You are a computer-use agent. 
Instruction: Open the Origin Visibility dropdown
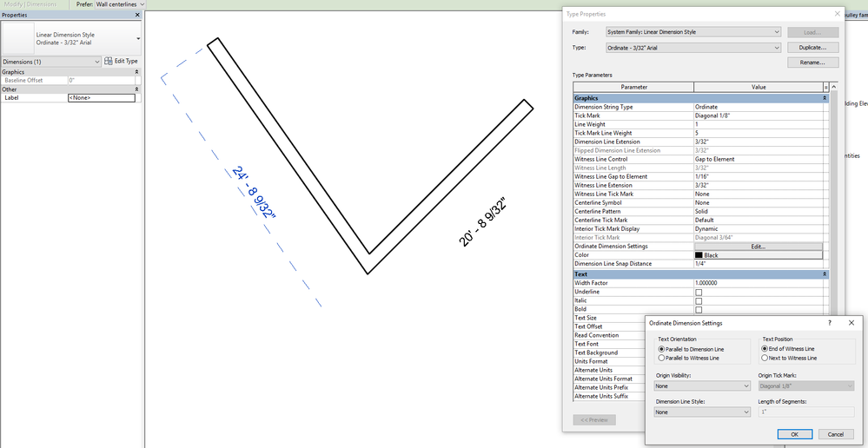[702, 386]
